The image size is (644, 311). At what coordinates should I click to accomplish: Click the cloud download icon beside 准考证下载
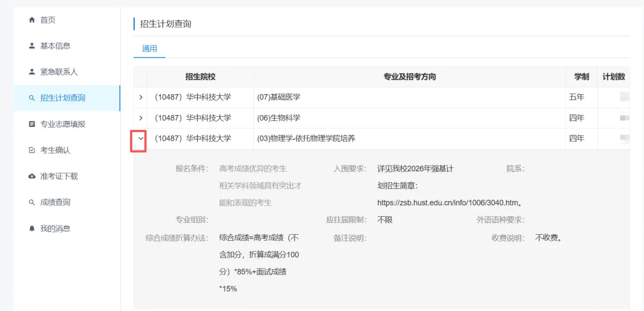(x=32, y=176)
